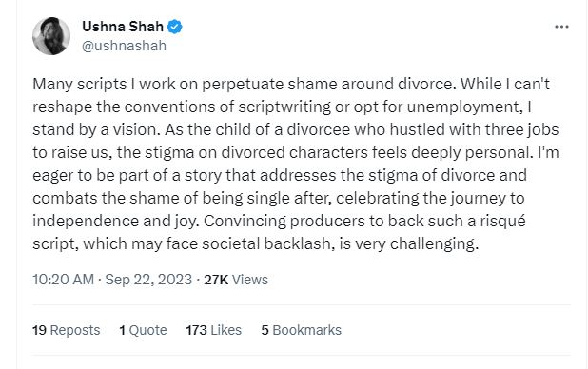Screen dimensions: 588x369
Task: Click the blue verified checkmark badge
Action: click(x=174, y=27)
